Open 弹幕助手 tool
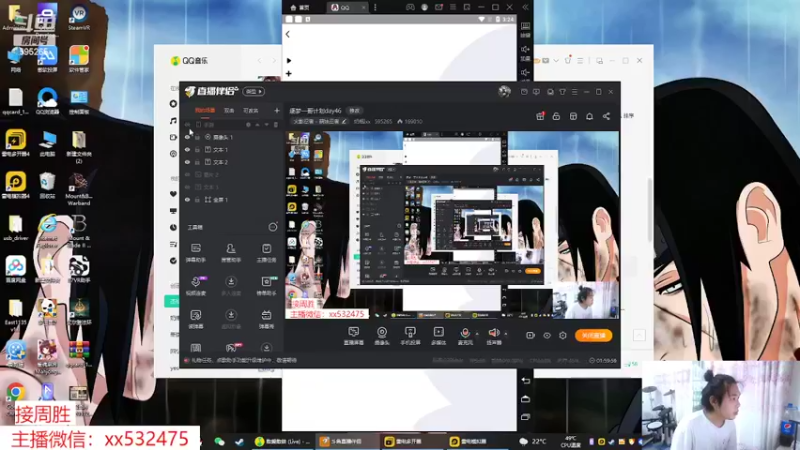Image resolution: width=800 pixels, height=450 pixels. 196,253
